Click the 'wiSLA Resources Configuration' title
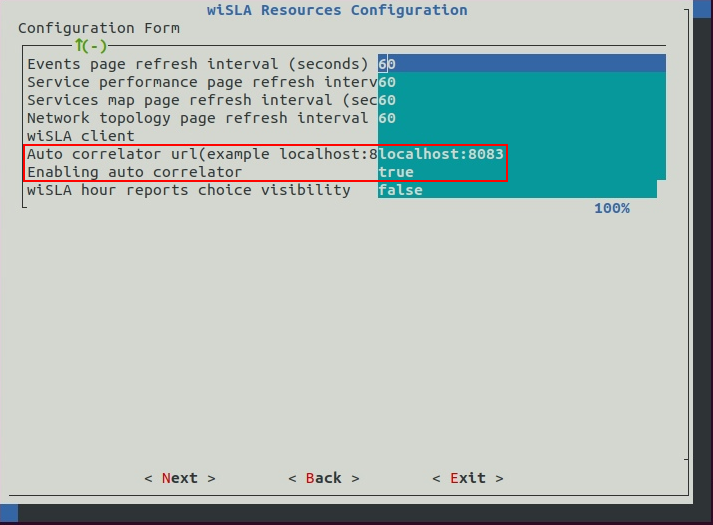Viewport: 713px width, 525px height. coord(337,10)
